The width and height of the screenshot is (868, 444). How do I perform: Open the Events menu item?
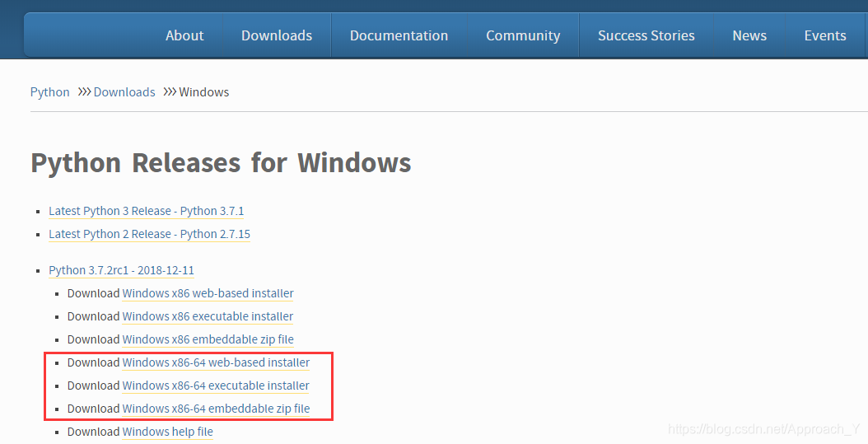(825, 35)
